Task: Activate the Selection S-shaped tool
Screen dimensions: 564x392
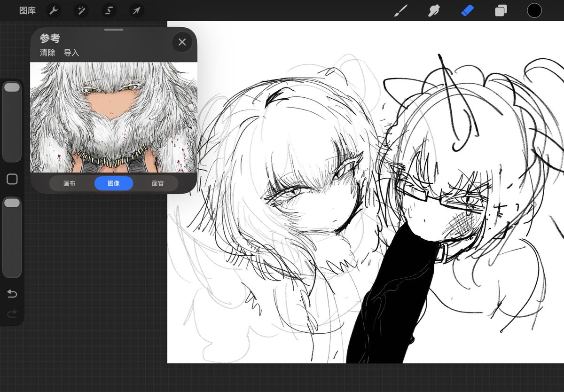Action: point(109,10)
